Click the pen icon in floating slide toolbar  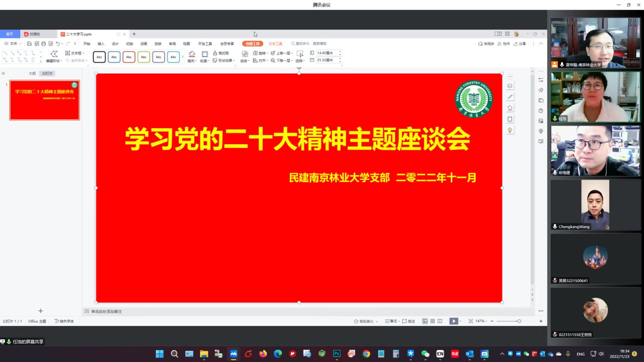point(510,97)
